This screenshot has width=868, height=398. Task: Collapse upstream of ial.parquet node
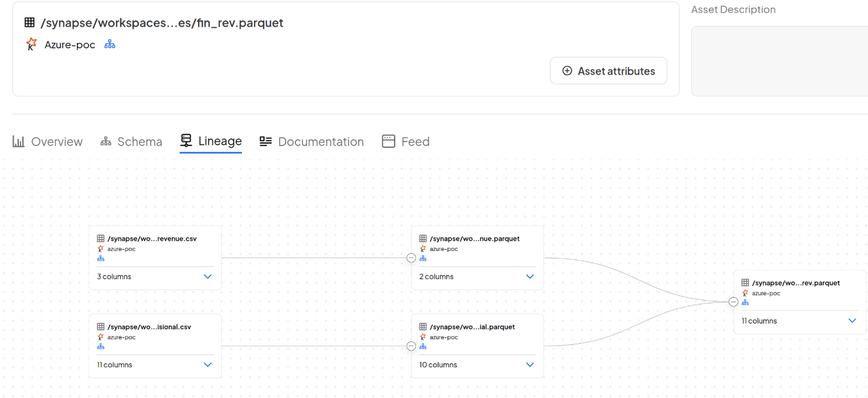pos(411,346)
